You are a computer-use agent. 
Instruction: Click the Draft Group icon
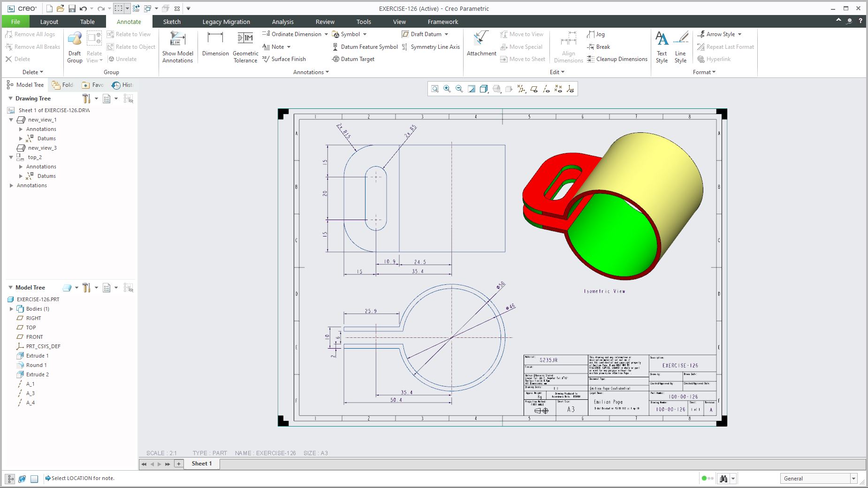click(x=75, y=47)
